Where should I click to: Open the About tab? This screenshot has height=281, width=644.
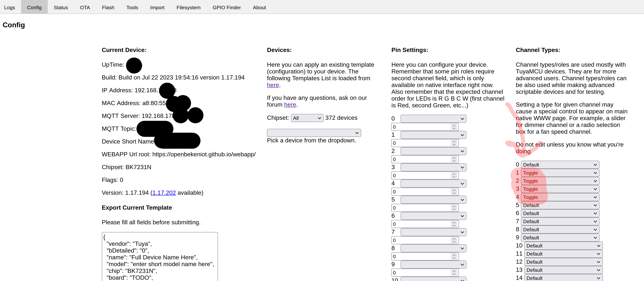(259, 8)
